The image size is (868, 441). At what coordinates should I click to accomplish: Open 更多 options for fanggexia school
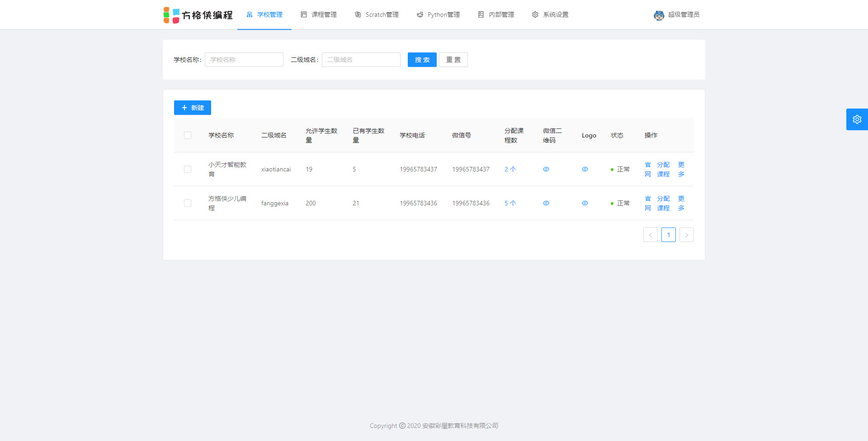click(x=681, y=203)
